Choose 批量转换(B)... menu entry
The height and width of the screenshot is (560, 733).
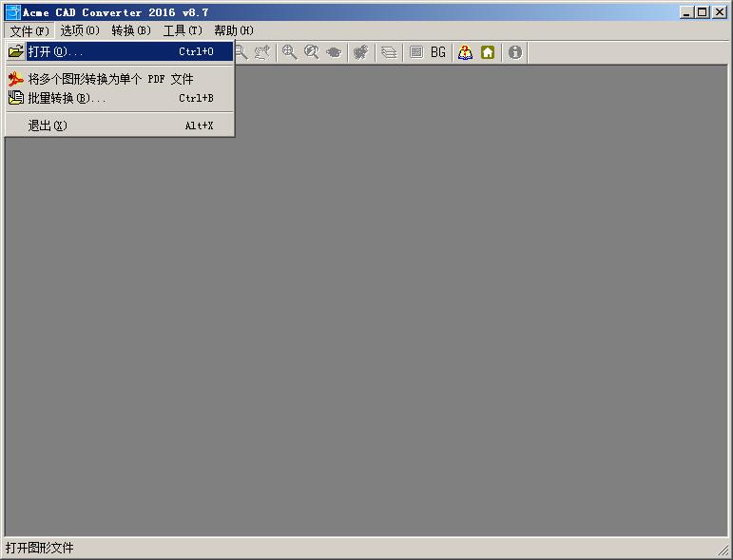click(120, 98)
